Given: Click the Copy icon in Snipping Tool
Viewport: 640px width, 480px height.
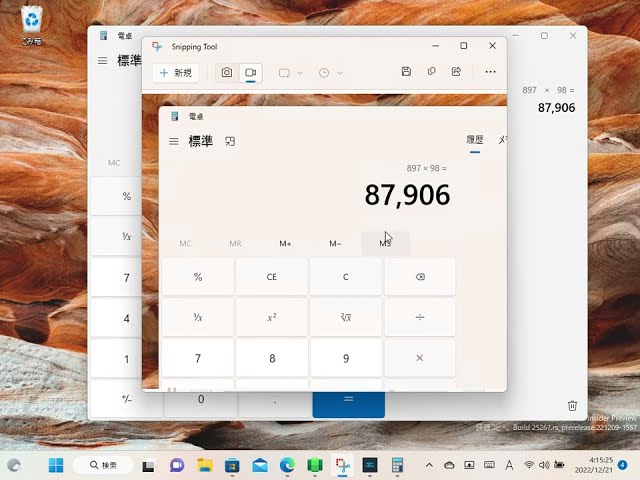Looking at the screenshot, I should pos(431,72).
